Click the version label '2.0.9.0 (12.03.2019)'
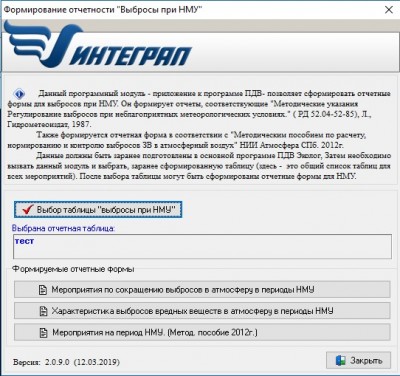The width and height of the screenshot is (400, 376). click(82, 362)
